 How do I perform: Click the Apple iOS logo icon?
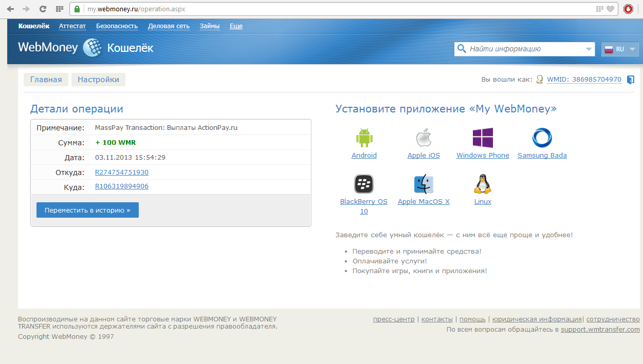click(423, 138)
